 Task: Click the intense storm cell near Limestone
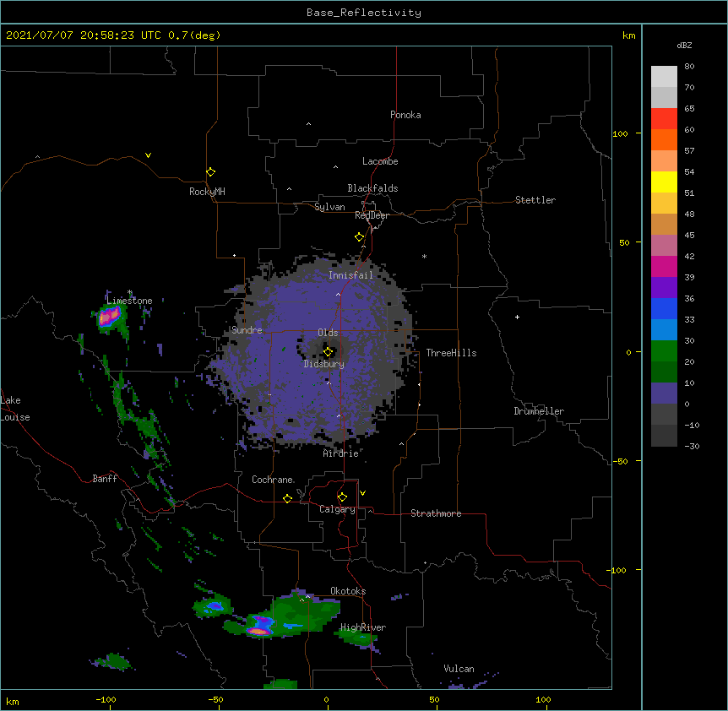(x=110, y=317)
